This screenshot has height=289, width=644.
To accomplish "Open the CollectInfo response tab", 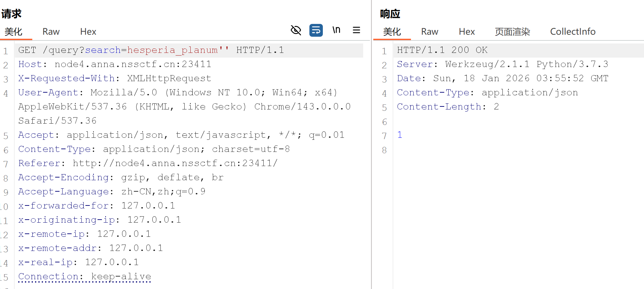I will (x=572, y=32).
